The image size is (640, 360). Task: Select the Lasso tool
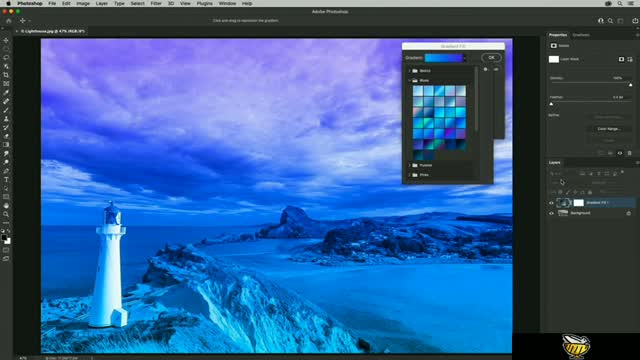[x=6, y=58]
